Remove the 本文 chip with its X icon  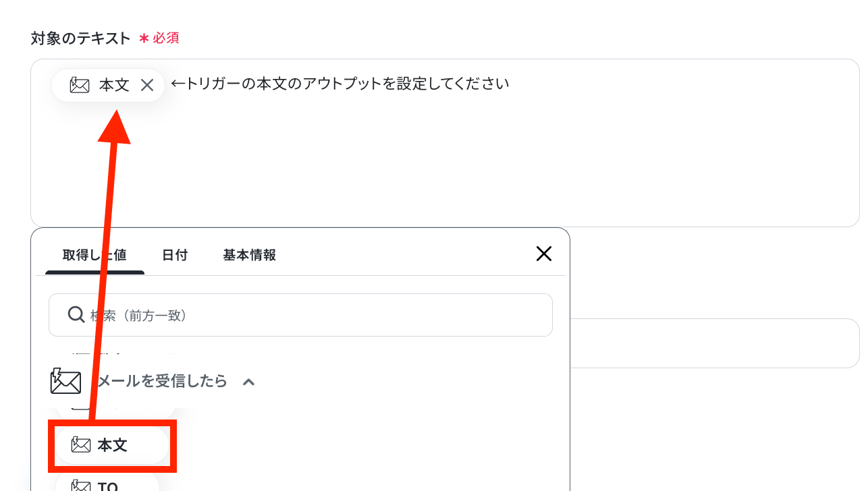click(x=147, y=85)
